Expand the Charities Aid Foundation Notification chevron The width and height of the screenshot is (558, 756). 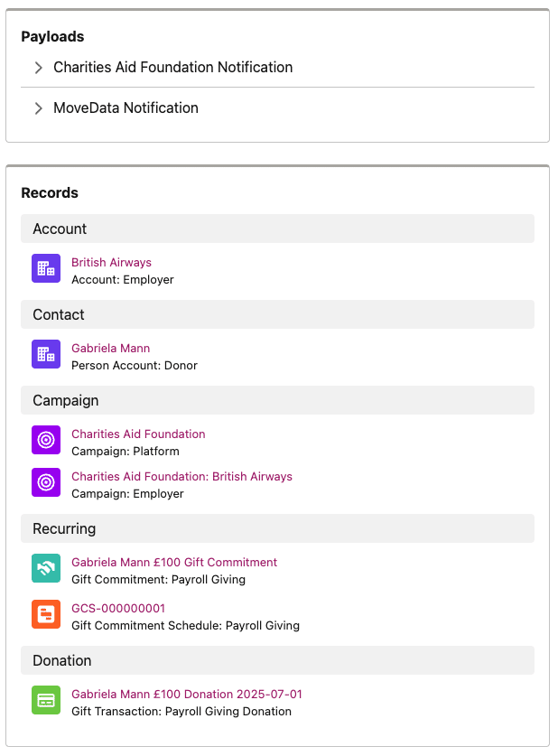[x=39, y=68]
